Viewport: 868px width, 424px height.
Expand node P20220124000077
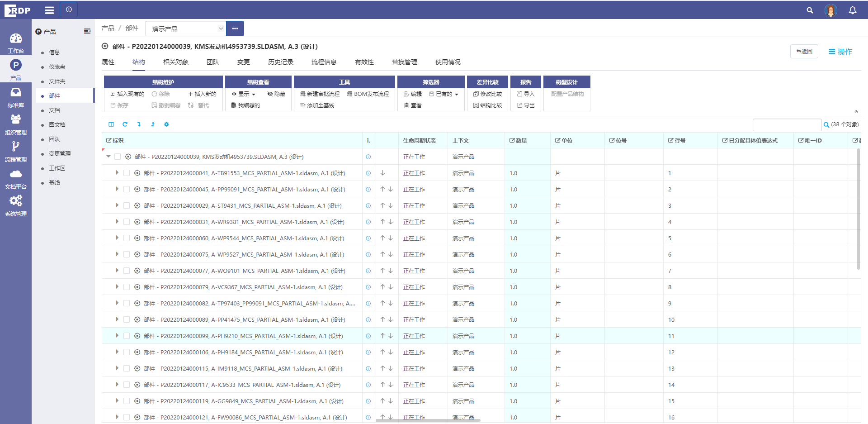117,270
